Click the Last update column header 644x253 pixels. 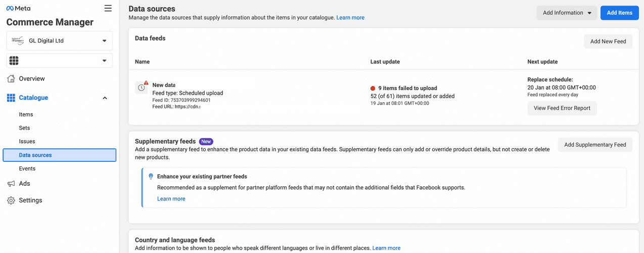(385, 62)
